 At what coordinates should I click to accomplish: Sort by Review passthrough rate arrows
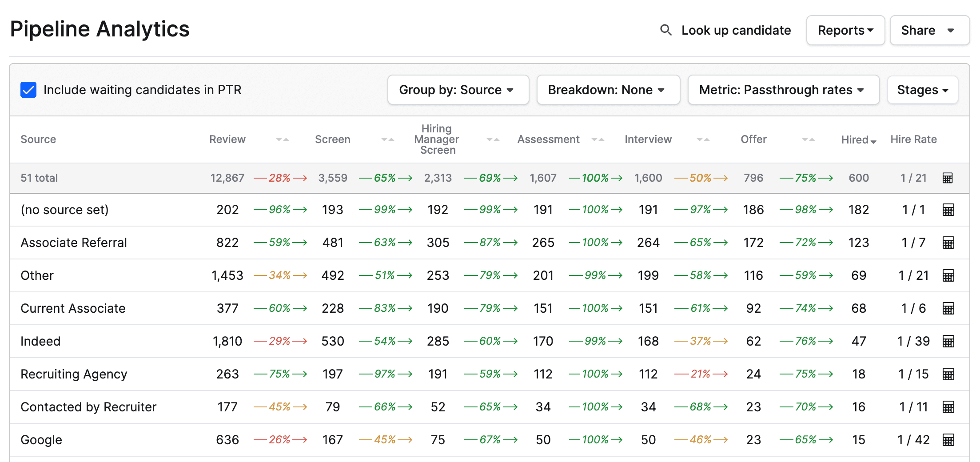282,139
